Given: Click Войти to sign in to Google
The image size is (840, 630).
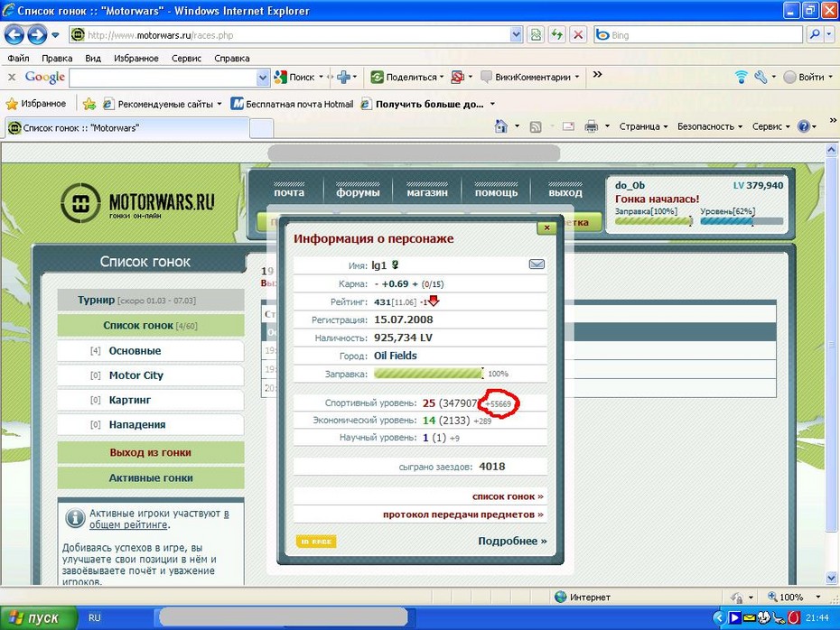Looking at the screenshot, I should click(804, 77).
